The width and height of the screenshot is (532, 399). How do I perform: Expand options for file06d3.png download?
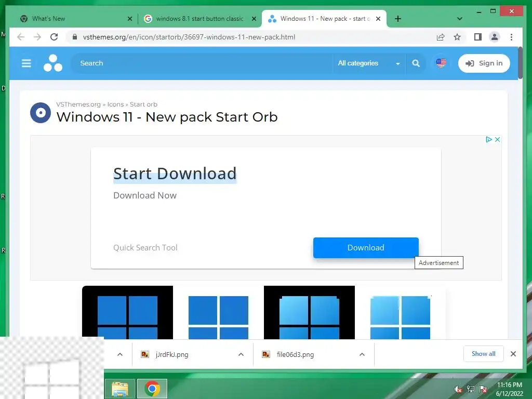pos(362,354)
